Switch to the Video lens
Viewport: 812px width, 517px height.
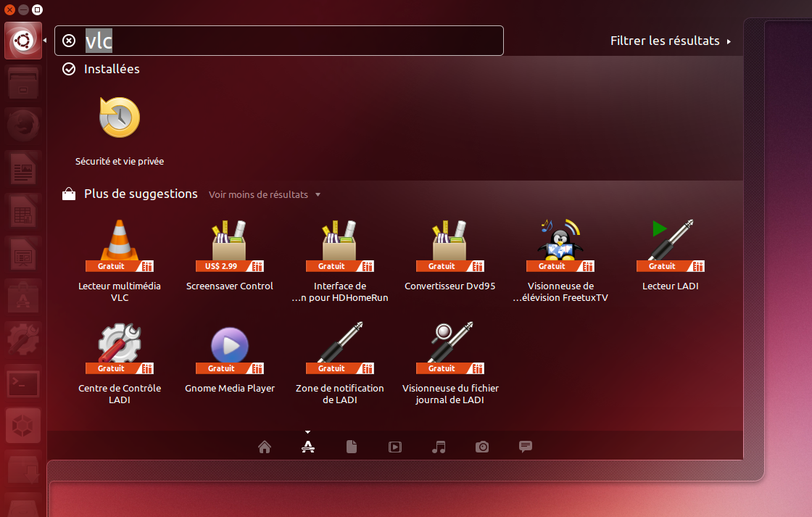(x=395, y=447)
